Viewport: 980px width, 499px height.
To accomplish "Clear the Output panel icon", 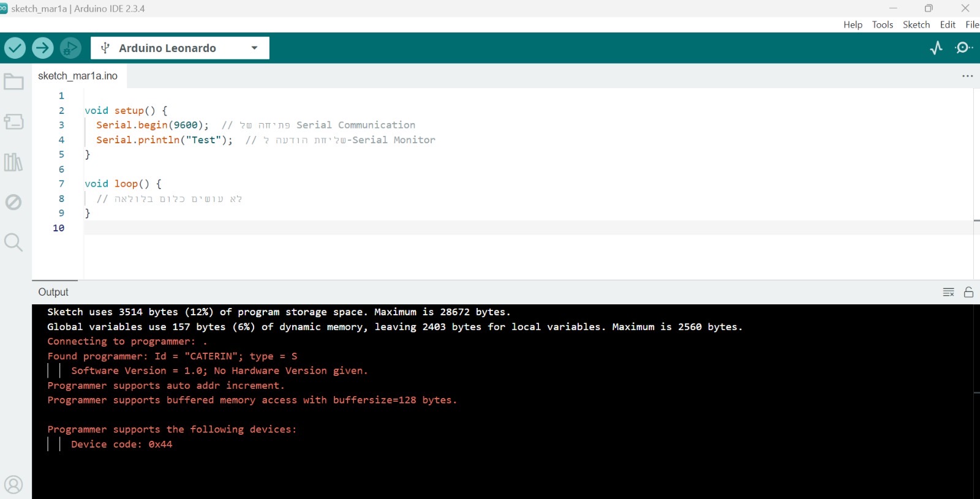I will click(x=948, y=292).
